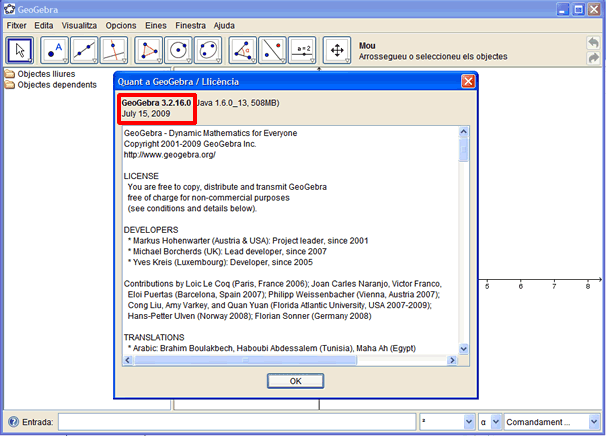Pick the Perpendicular line tool
This screenshot has width=606, height=436.
(116, 50)
